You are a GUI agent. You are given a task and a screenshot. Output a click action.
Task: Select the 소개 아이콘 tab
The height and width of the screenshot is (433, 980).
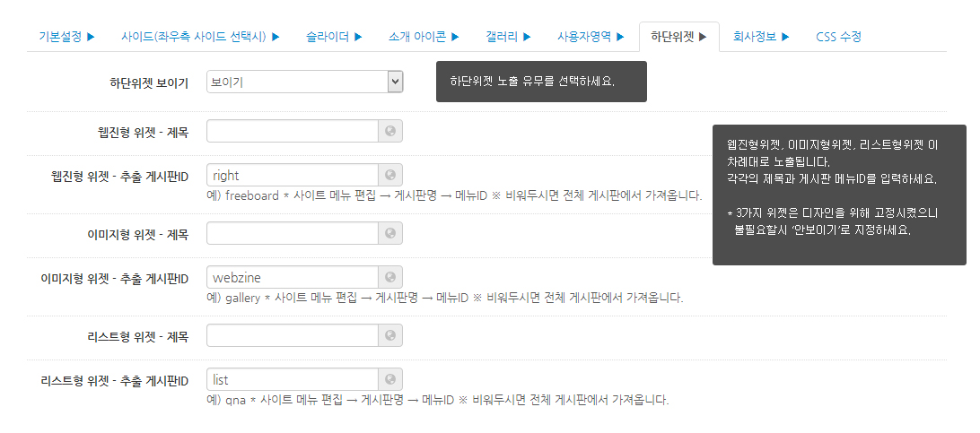(x=424, y=37)
